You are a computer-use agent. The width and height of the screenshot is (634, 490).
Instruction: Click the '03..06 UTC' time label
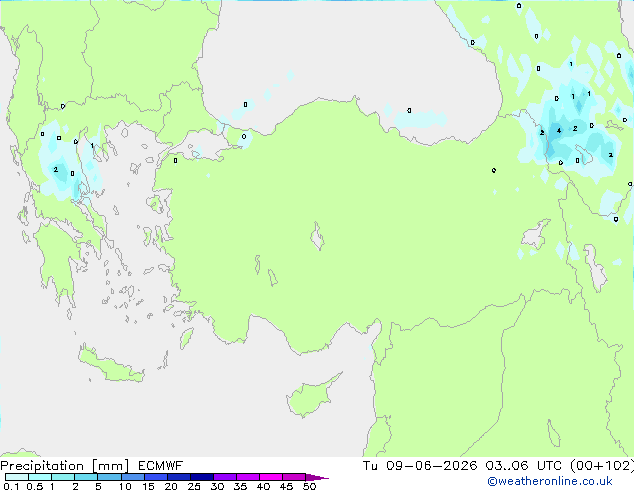coord(524,466)
